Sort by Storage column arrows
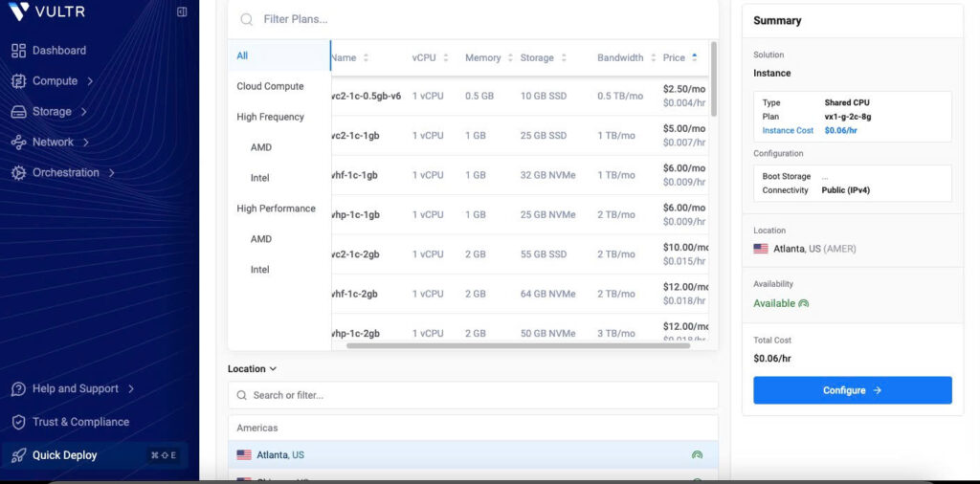Image resolution: width=980 pixels, height=484 pixels. point(564,58)
